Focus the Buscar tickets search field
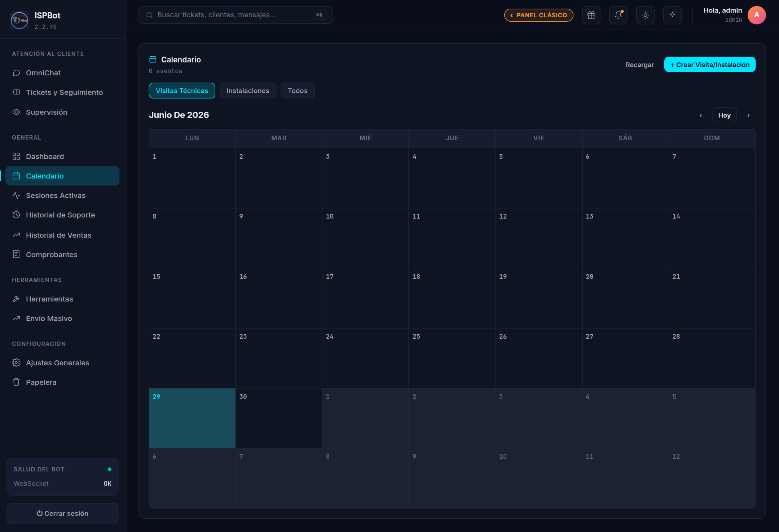779x532 pixels. coord(236,15)
